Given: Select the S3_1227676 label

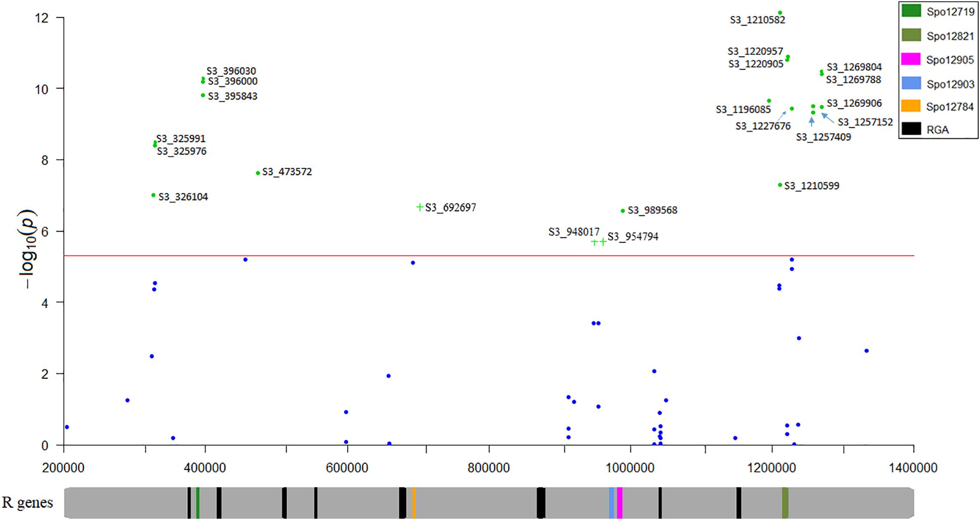Looking at the screenshot, I should tap(763, 126).
